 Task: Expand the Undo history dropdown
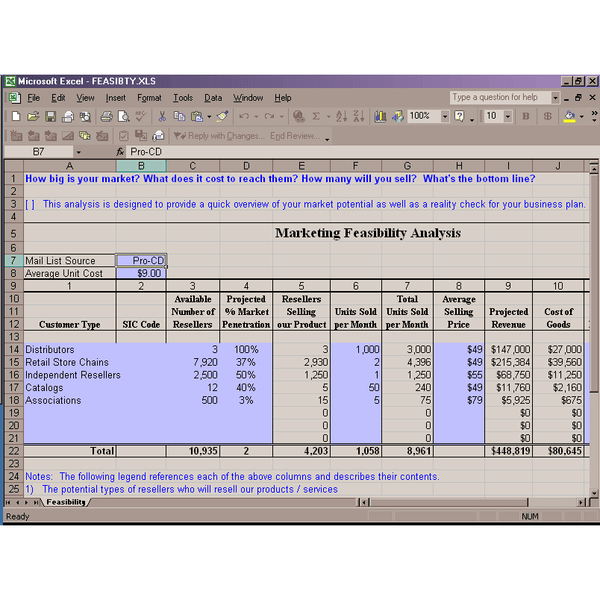click(256, 116)
